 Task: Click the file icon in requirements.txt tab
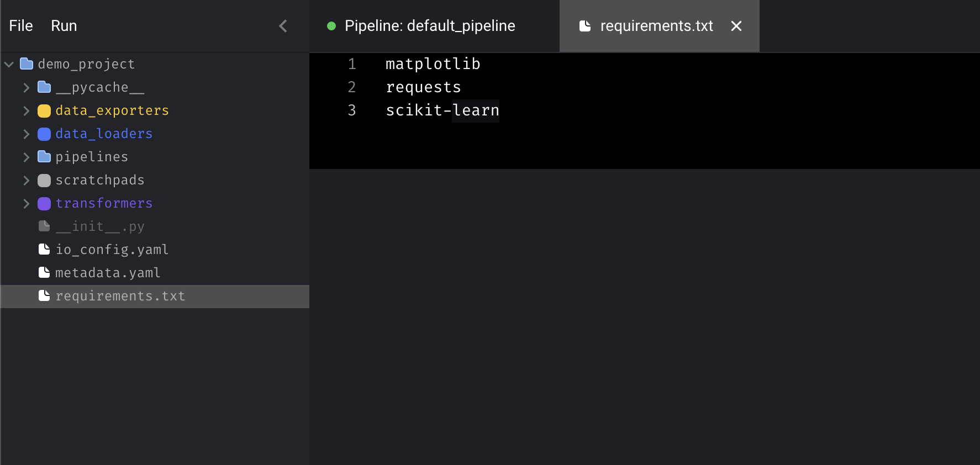585,26
